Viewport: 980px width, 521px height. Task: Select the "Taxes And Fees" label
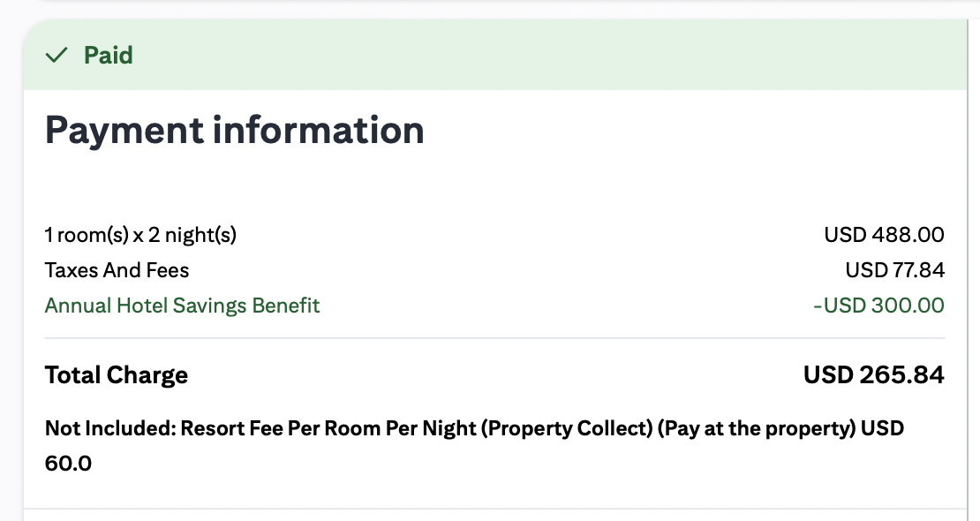click(x=117, y=270)
